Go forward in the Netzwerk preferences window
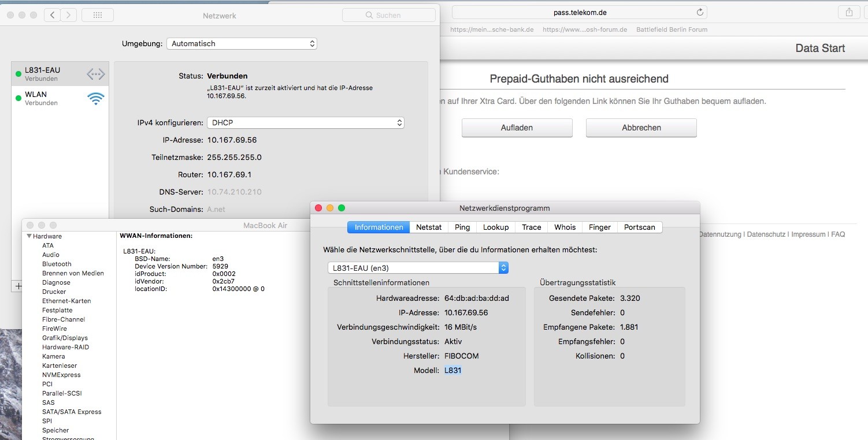Image resolution: width=868 pixels, height=440 pixels. coord(68,15)
